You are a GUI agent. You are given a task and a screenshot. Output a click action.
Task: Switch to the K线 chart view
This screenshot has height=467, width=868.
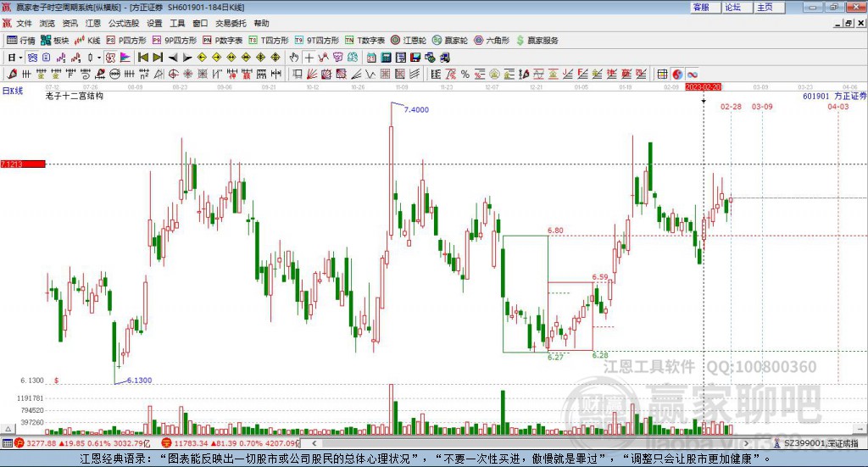(x=87, y=41)
